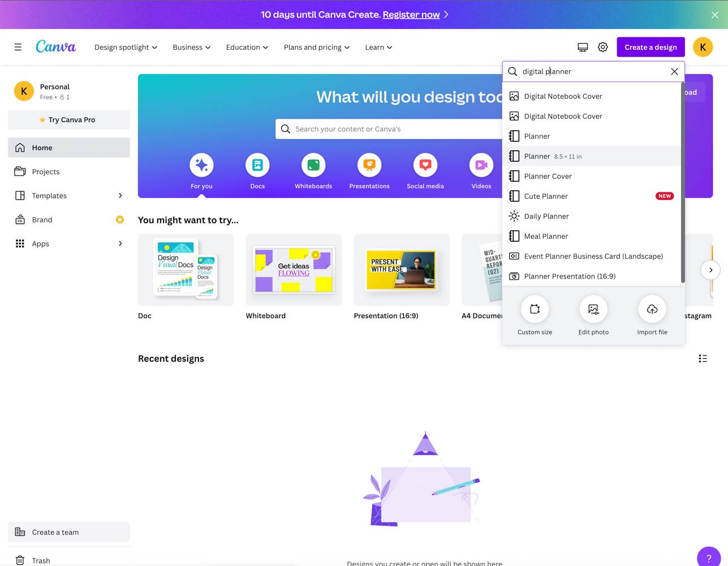
Task: Select the Presentations category icon
Action: click(369, 165)
